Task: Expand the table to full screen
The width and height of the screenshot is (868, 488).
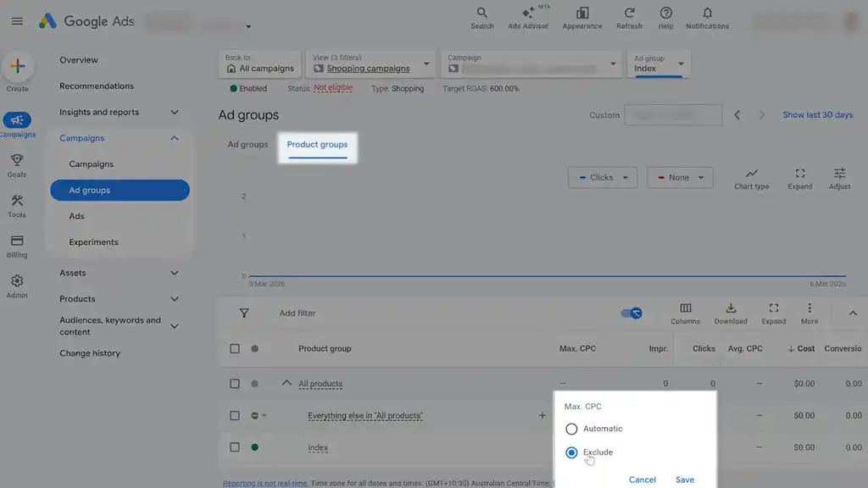Action: 773,313
